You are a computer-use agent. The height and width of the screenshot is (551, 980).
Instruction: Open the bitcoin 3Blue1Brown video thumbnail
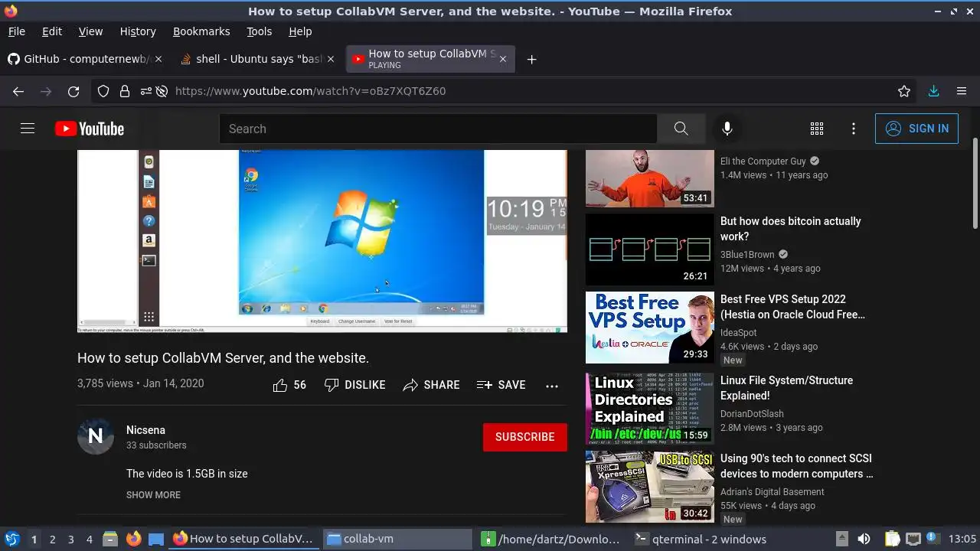[x=650, y=249]
